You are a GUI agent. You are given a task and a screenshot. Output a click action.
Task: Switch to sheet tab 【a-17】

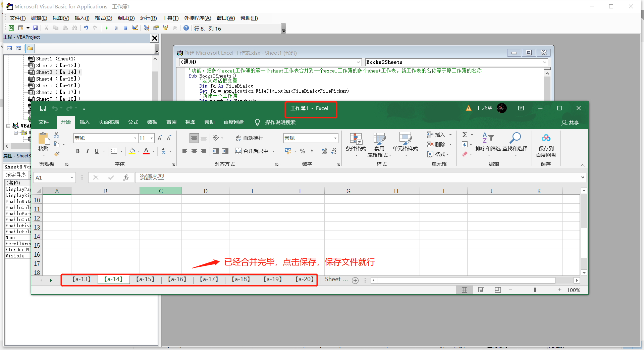(209, 279)
